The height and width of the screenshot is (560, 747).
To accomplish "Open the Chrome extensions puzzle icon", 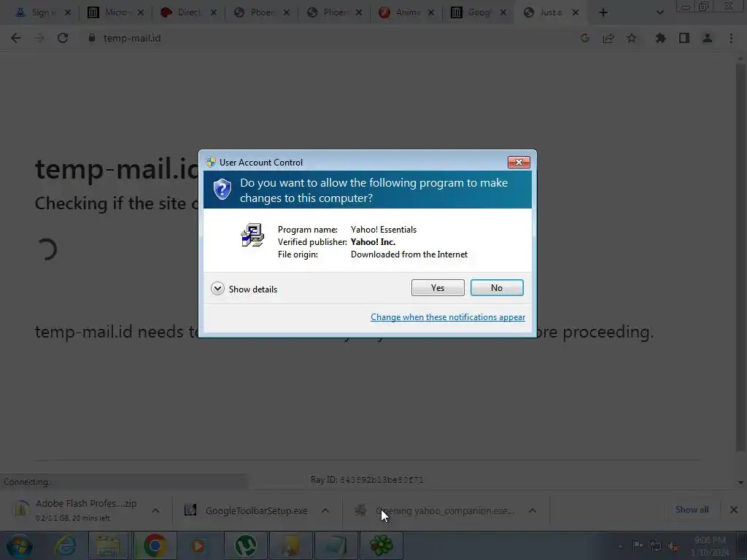I will [660, 38].
